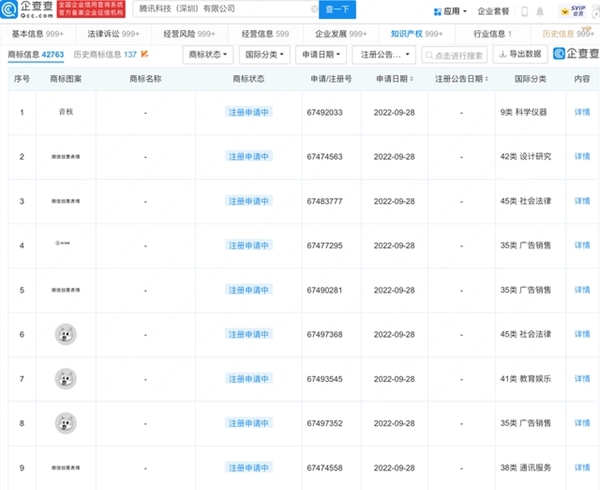The image size is (600, 490).
Task: Click 注册申请中 status in row 9
Action: tap(249, 467)
